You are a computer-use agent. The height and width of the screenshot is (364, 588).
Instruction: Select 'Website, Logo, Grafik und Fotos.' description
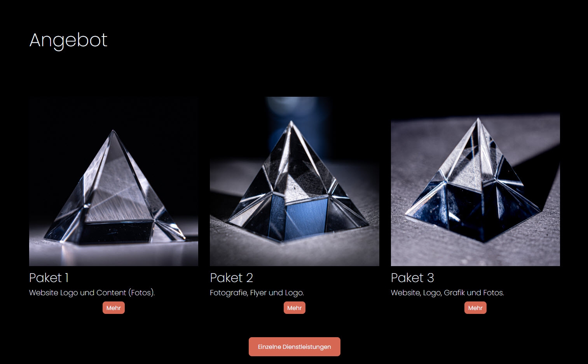click(447, 293)
